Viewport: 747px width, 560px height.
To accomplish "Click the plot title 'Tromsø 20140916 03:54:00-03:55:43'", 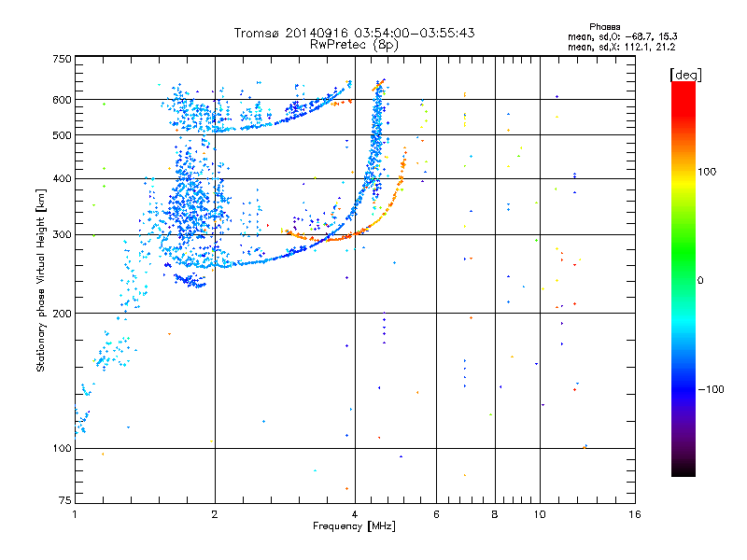I will click(x=354, y=33).
